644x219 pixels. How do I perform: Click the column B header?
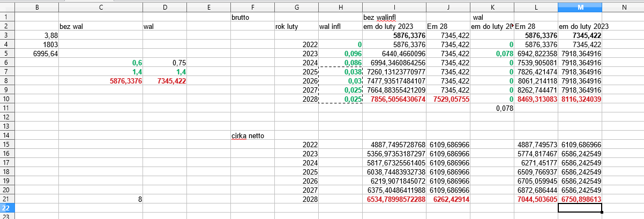(36, 7)
